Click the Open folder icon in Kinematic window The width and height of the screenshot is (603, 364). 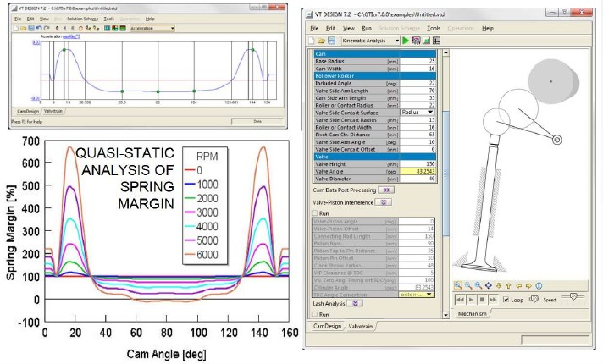point(321,40)
